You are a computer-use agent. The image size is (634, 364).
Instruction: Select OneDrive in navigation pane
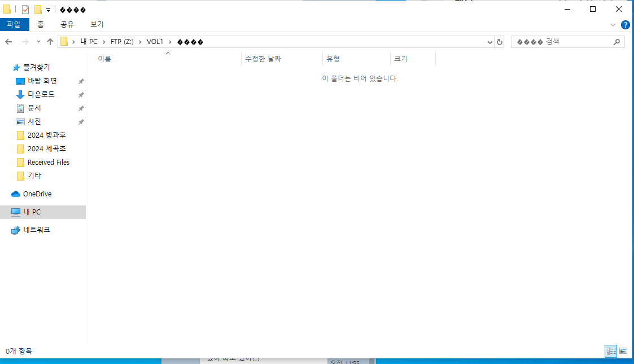[x=37, y=194]
